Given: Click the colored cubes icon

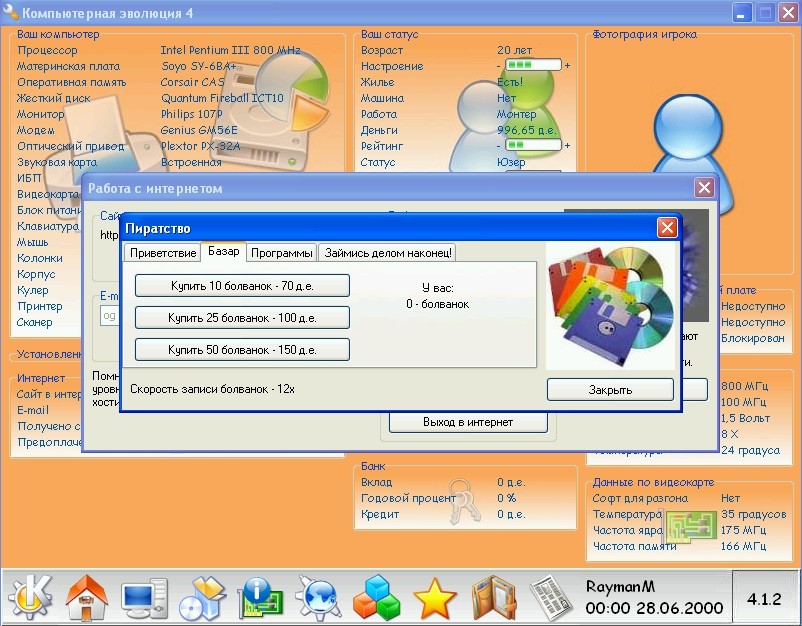Looking at the screenshot, I should 376,597.
